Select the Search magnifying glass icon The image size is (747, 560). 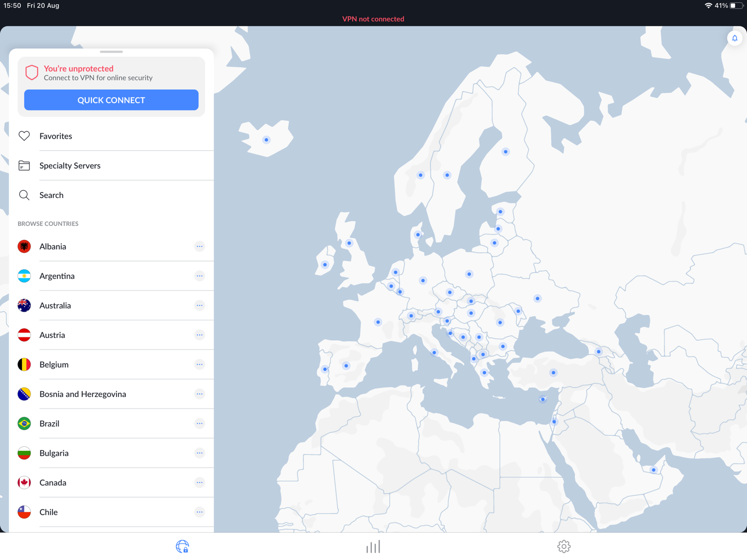tap(24, 195)
